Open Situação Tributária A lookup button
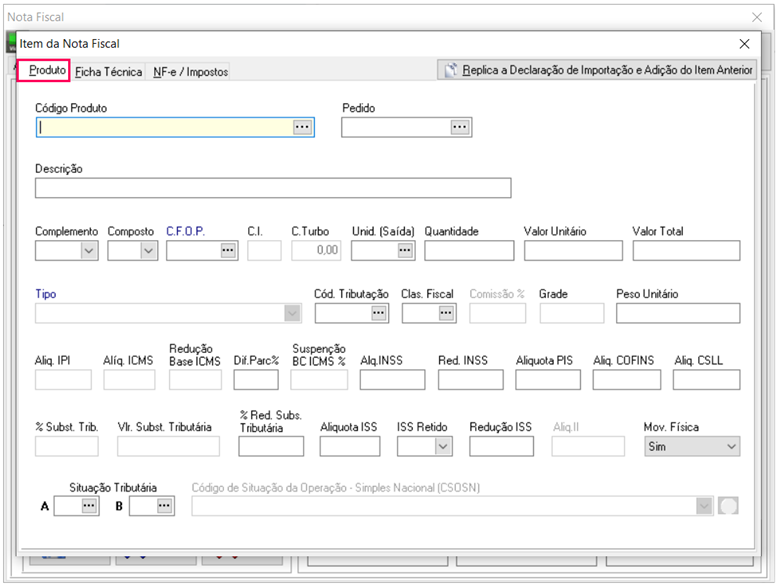This screenshot has height=586, width=779. [90, 506]
